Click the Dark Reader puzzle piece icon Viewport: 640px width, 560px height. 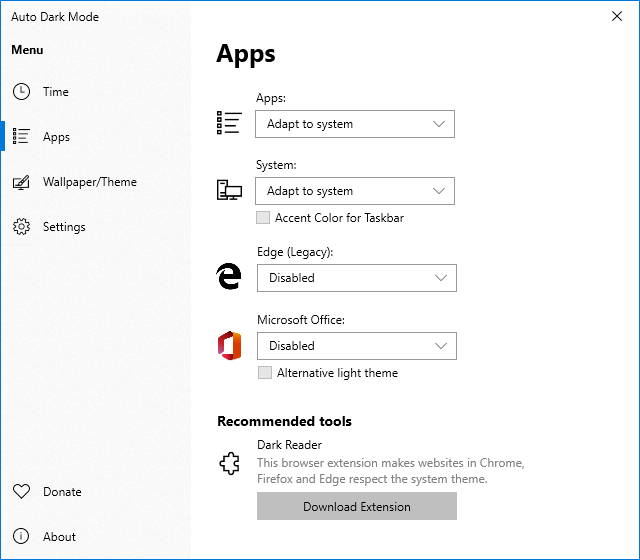point(229,463)
